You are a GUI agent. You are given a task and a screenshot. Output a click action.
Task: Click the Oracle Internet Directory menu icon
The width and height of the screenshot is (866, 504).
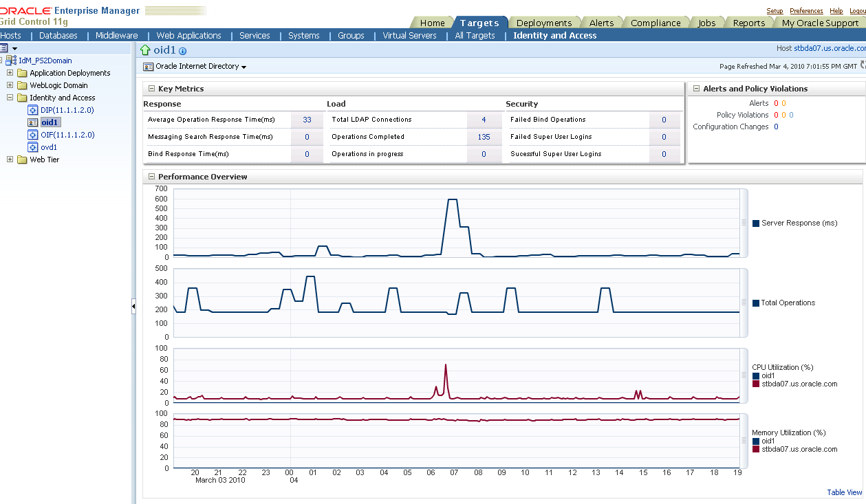tap(148, 67)
